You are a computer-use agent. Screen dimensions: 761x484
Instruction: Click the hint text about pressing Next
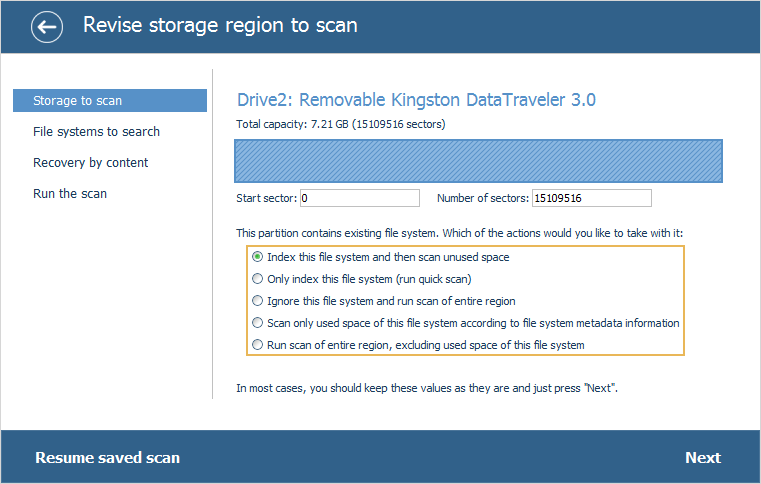(x=427, y=387)
